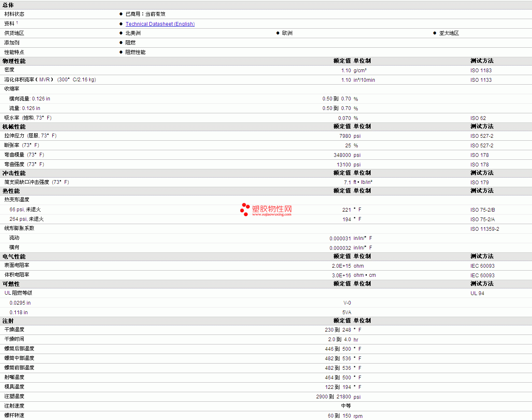
Task: Click elongation at break value 25
Action: coord(348,146)
